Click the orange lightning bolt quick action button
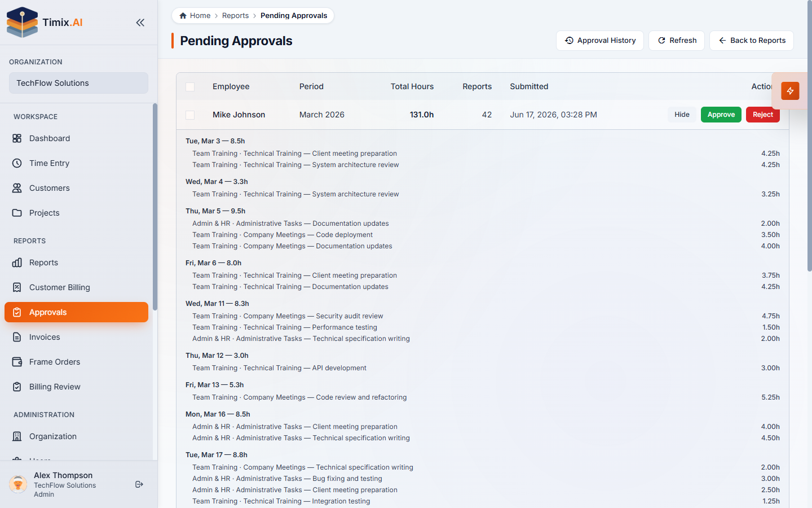Image resolution: width=812 pixels, height=508 pixels. 790,91
